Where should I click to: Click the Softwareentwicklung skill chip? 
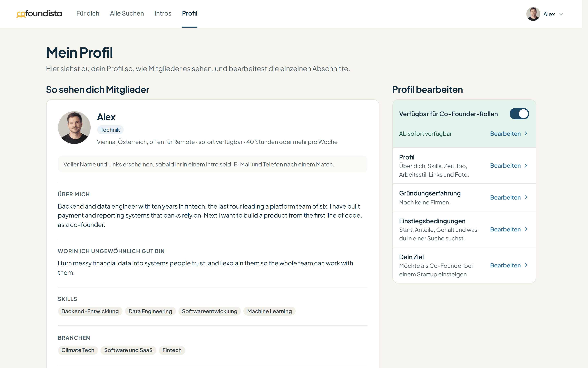[x=209, y=311]
